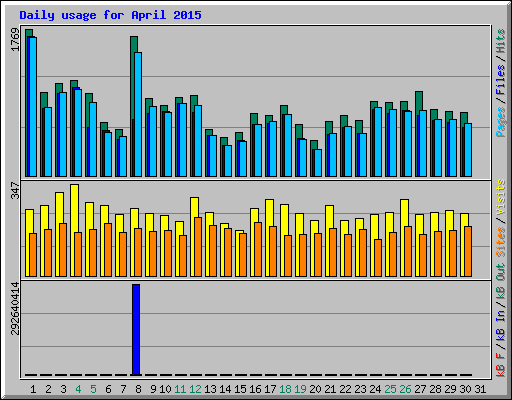Click the day 28 axis label

tap(435, 389)
